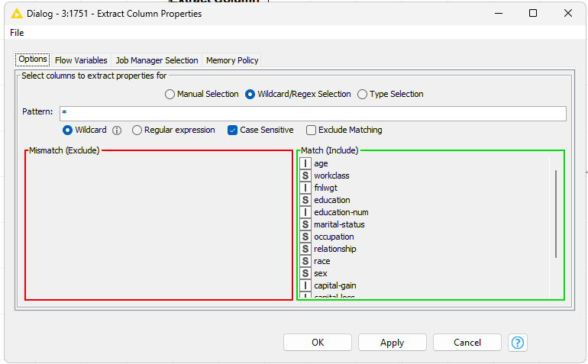Click the string type icon beside race
The height and width of the screenshot is (364, 588).
coord(305,261)
